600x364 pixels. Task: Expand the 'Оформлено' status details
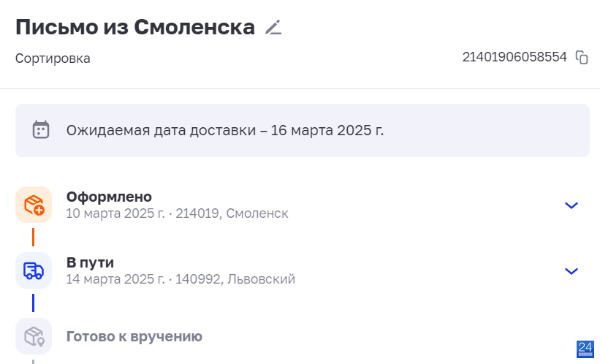point(571,205)
